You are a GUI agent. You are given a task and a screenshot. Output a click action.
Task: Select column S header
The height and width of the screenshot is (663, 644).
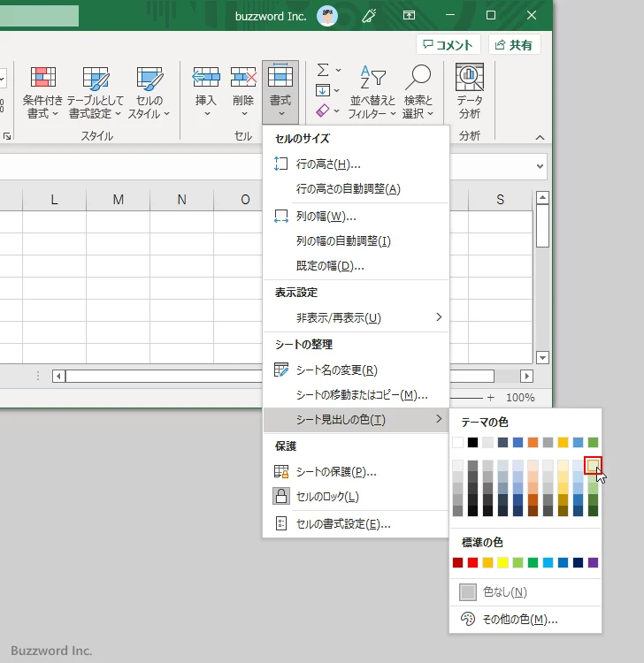[500, 200]
